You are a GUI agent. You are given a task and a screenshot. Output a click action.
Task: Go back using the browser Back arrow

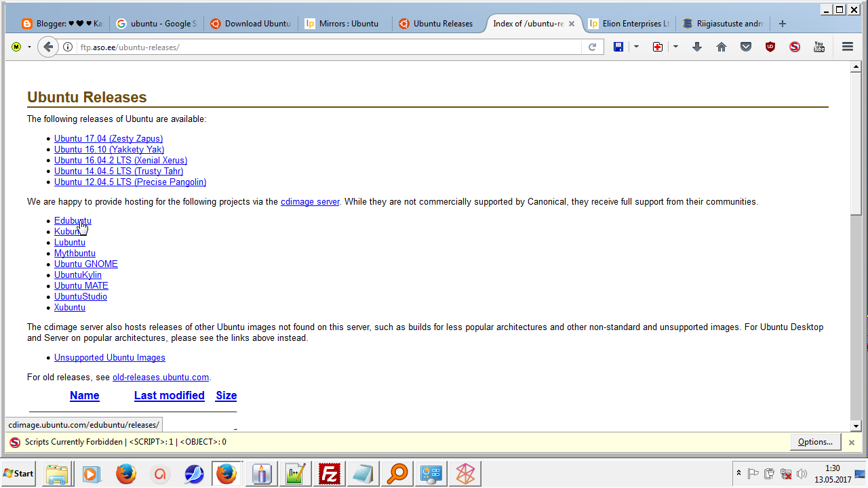coord(47,47)
